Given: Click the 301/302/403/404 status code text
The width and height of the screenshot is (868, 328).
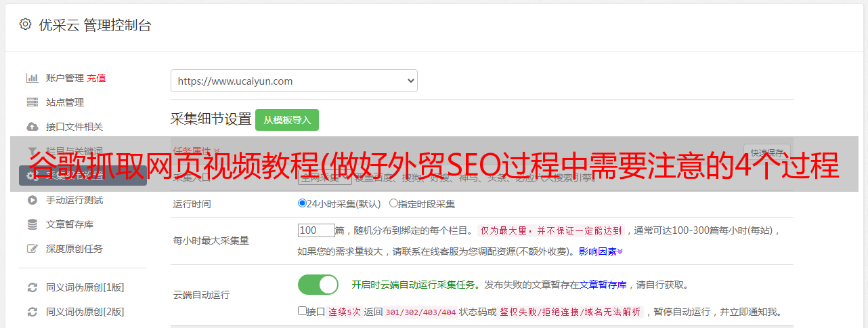Looking at the screenshot, I should click(420, 312).
